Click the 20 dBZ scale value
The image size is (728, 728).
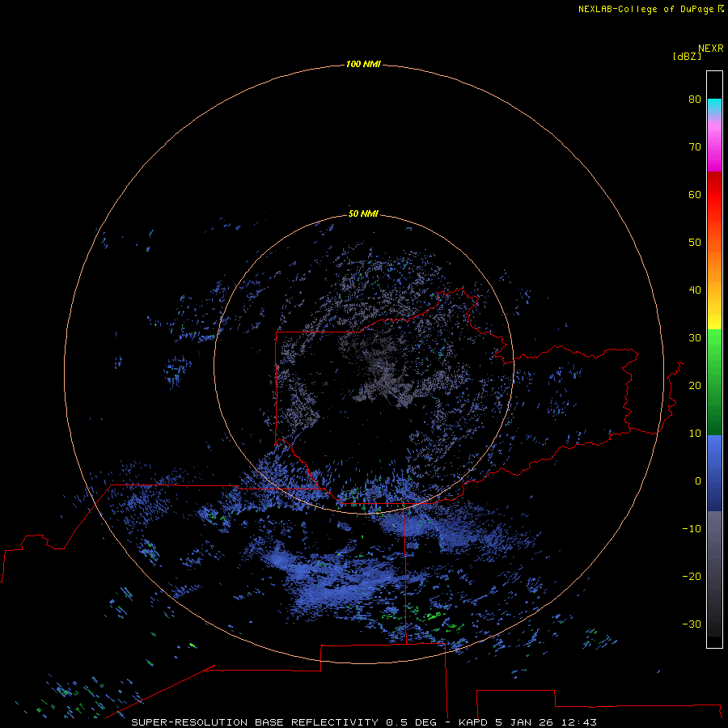[x=695, y=385]
